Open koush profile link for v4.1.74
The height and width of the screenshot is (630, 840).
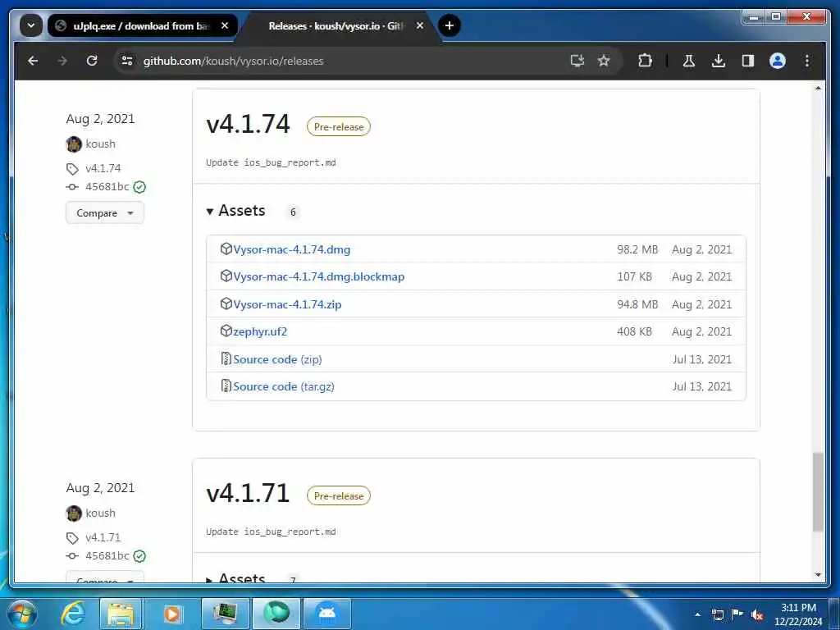pos(100,144)
